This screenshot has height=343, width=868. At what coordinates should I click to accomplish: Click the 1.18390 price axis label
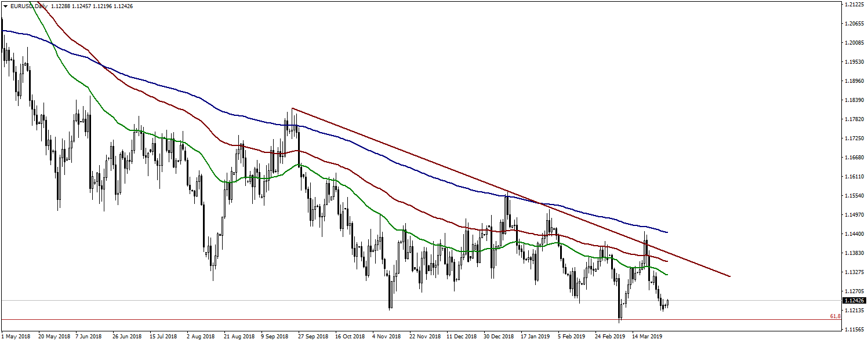click(854, 100)
